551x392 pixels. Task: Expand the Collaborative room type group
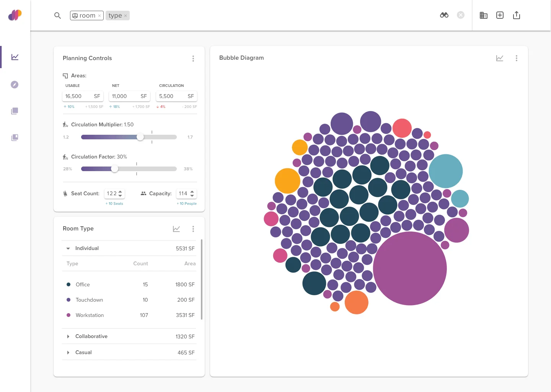68,336
